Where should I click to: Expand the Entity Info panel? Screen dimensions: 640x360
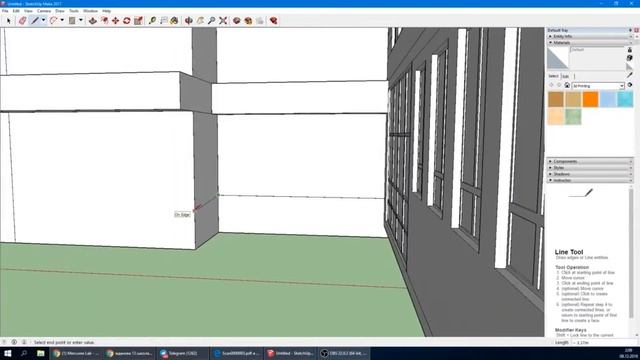(590, 36)
